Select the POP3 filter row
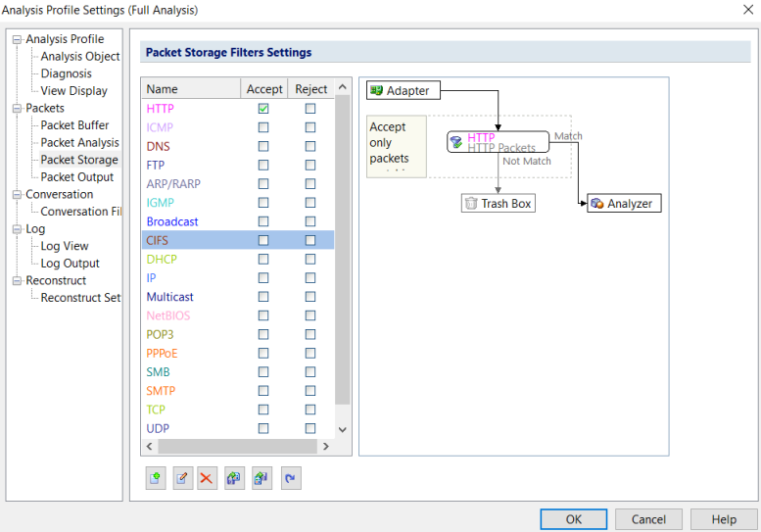This screenshot has width=761, height=532. [x=238, y=334]
